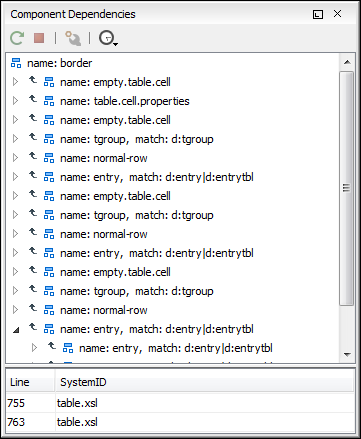The image size is (361, 439).
Task: Click the tree scrollbar down arrow
Action: [347, 355]
